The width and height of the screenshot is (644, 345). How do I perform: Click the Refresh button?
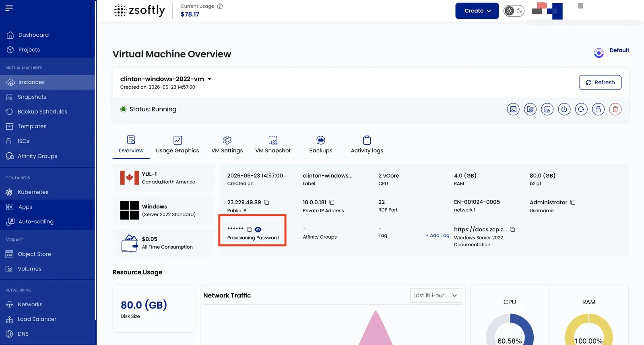(600, 82)
